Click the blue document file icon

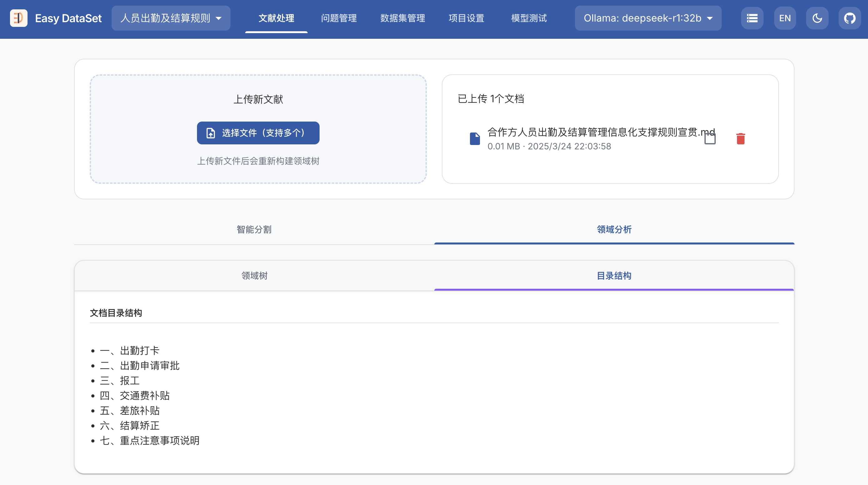pos(474,139)
